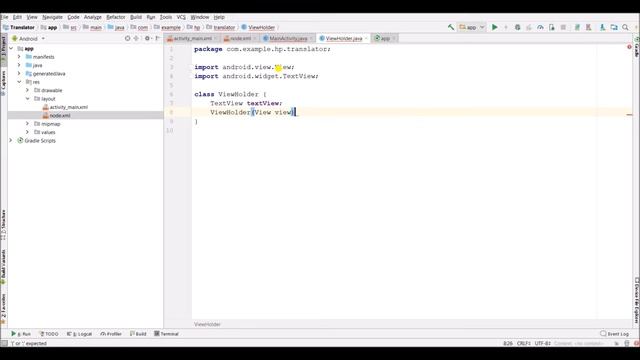Open the Edit menu
640x360 pixels.
tap(17, 17)
